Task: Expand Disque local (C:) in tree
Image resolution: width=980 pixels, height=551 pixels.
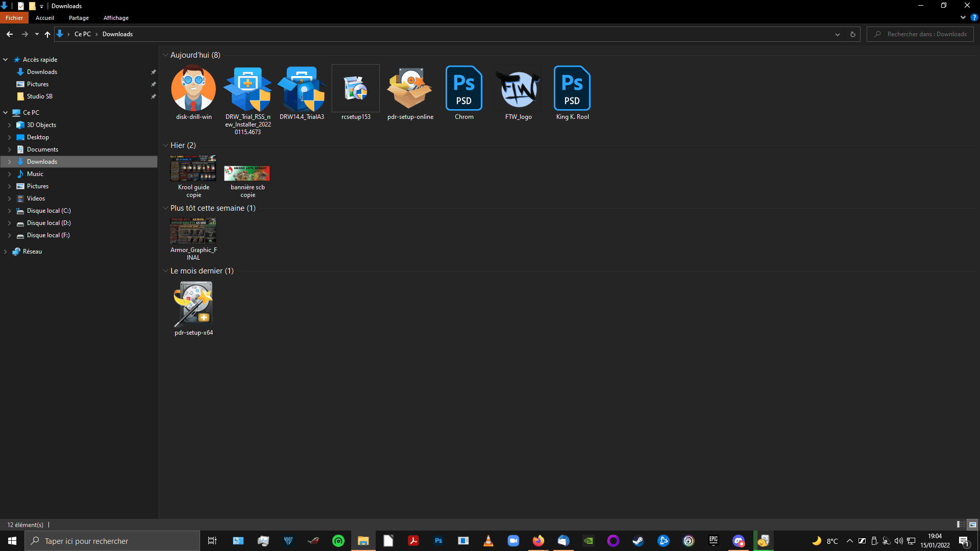Action: point(9,211)
